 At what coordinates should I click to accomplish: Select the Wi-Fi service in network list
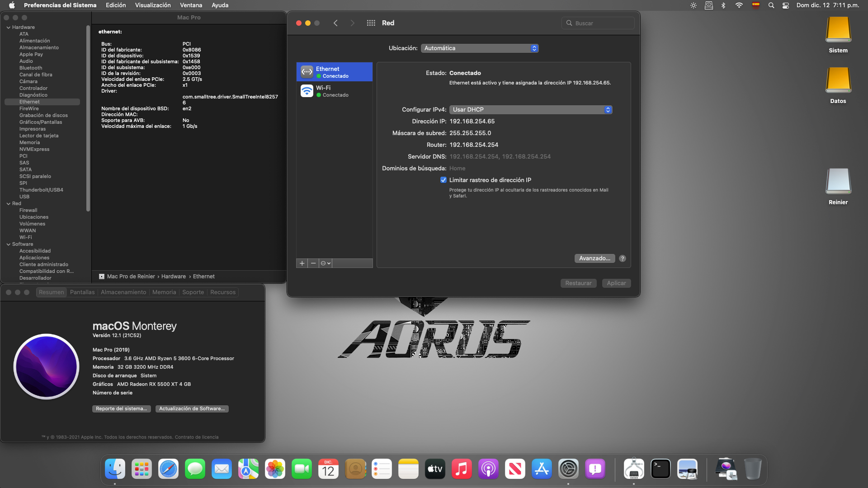click(334, 91)
